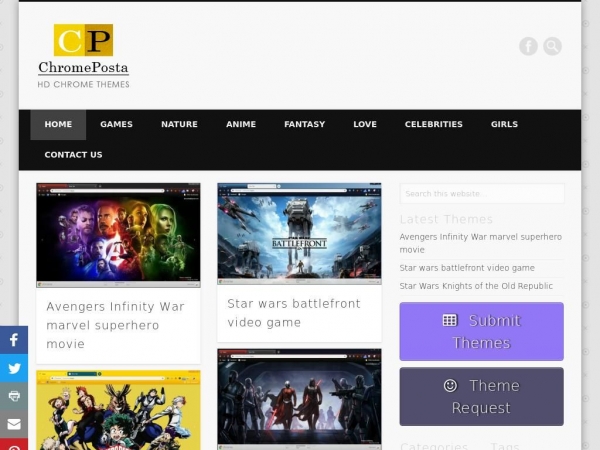Select the Anime menu item
This screenshot has width=600, height=450.
(241, 124)
